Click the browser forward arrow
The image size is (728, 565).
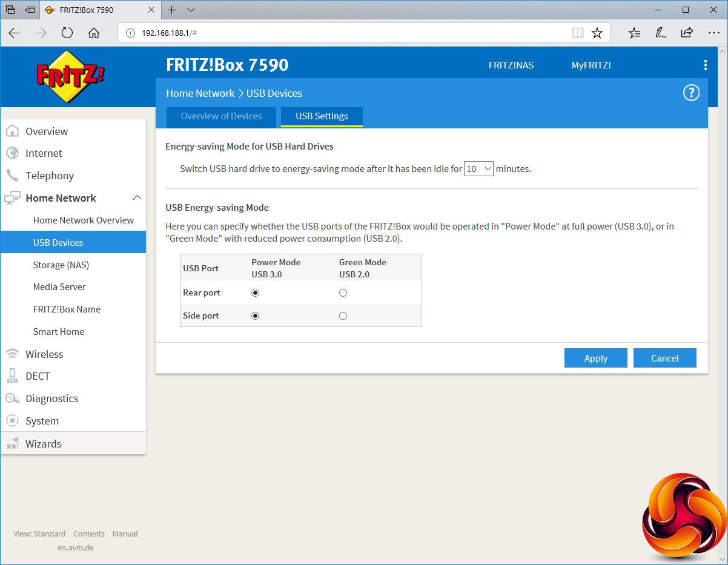click(x=41, y=33)
